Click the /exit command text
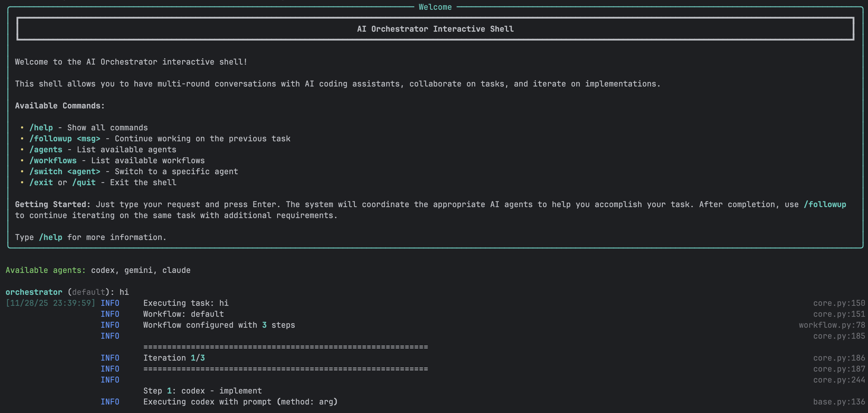 coord(41,182)
